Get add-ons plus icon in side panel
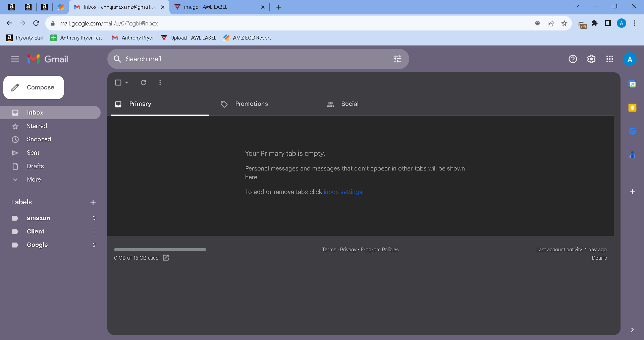The image size is (644, 340). tap(632, 192)
